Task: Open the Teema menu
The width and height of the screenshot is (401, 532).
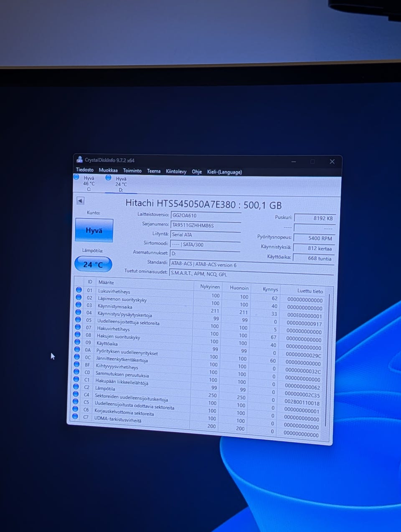Action: tap(154, 171)
